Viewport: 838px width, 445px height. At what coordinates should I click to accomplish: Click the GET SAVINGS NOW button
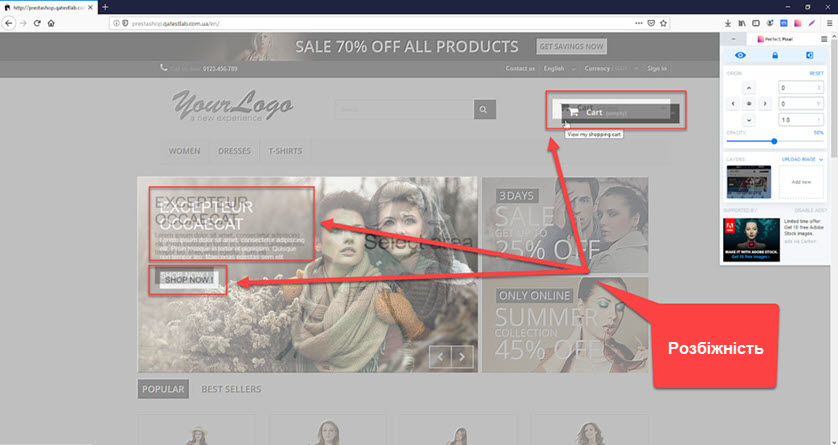click(571, 46)
